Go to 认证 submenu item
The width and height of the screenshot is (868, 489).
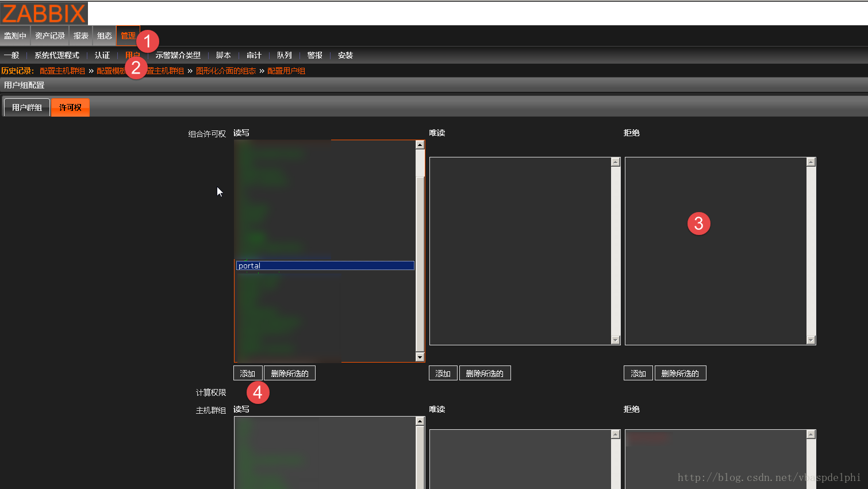(x=102, y=55)
